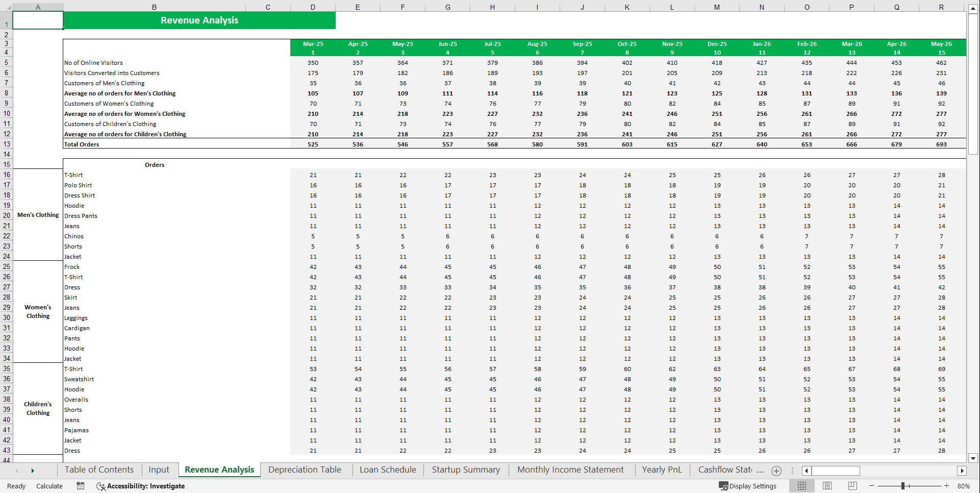
Task: Open the Monthly Income Statement tab
Action: (x=570, y=470)
